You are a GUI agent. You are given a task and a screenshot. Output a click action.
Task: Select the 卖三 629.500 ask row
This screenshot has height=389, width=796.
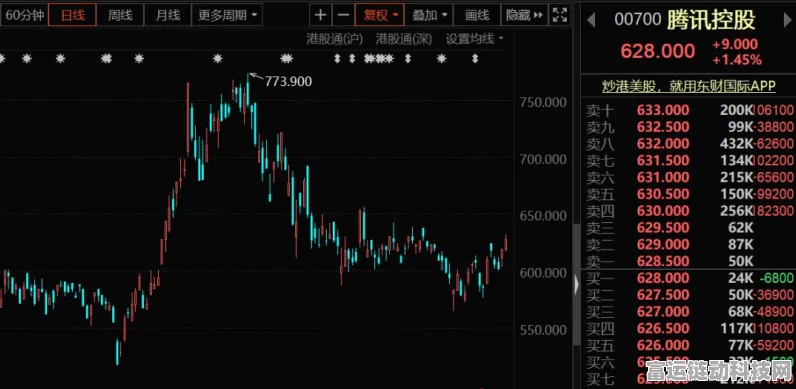tap(689, 228)
